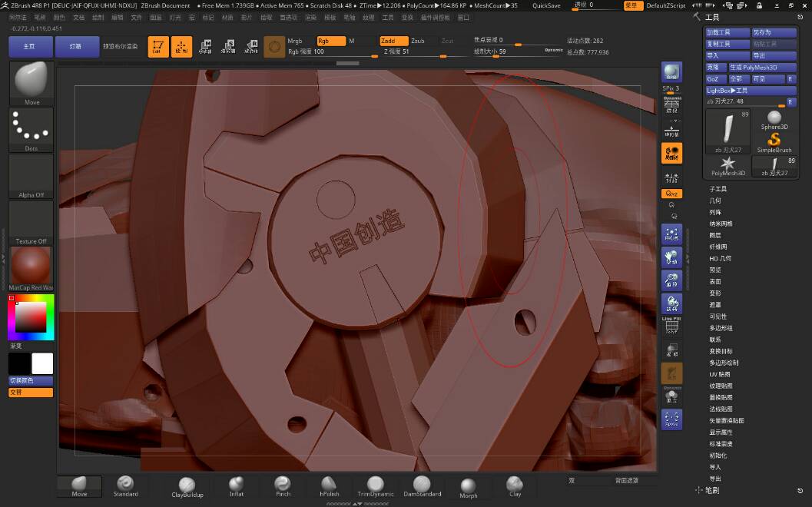Viewport: 812px width, 507px height.
Task: Select the SimpleBrush tool thumbnail
Action: coord(774,143)
